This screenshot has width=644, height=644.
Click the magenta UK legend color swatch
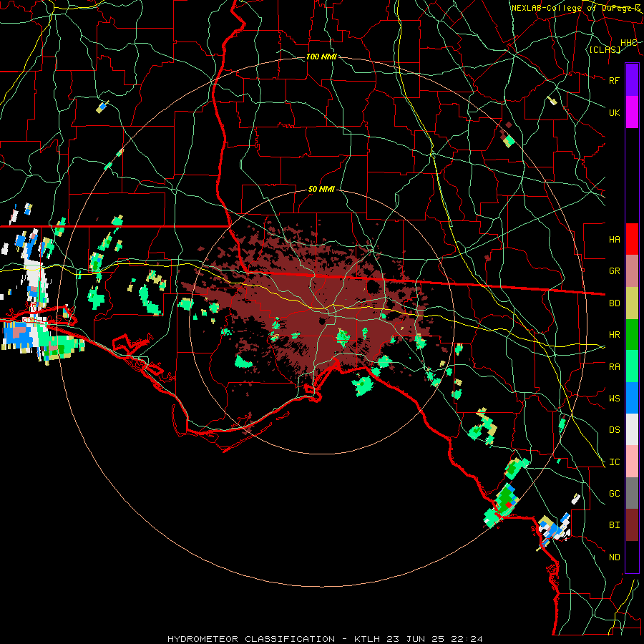coord(632,112)
